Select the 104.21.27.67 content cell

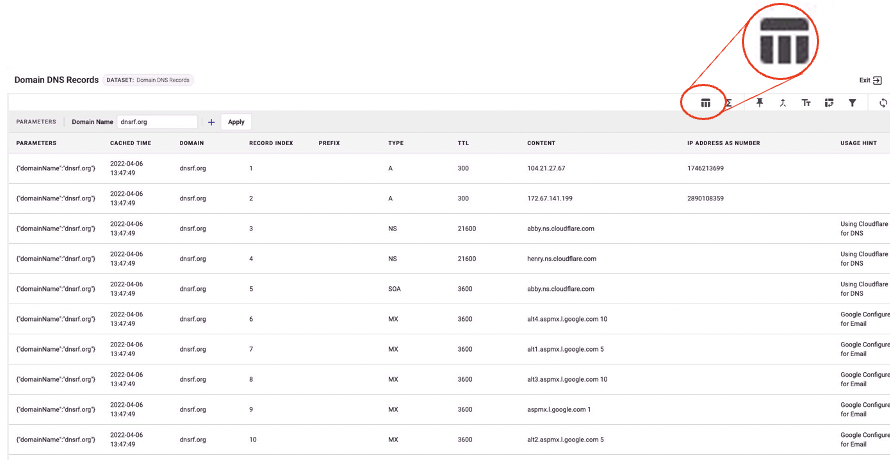tap(546, 168)
